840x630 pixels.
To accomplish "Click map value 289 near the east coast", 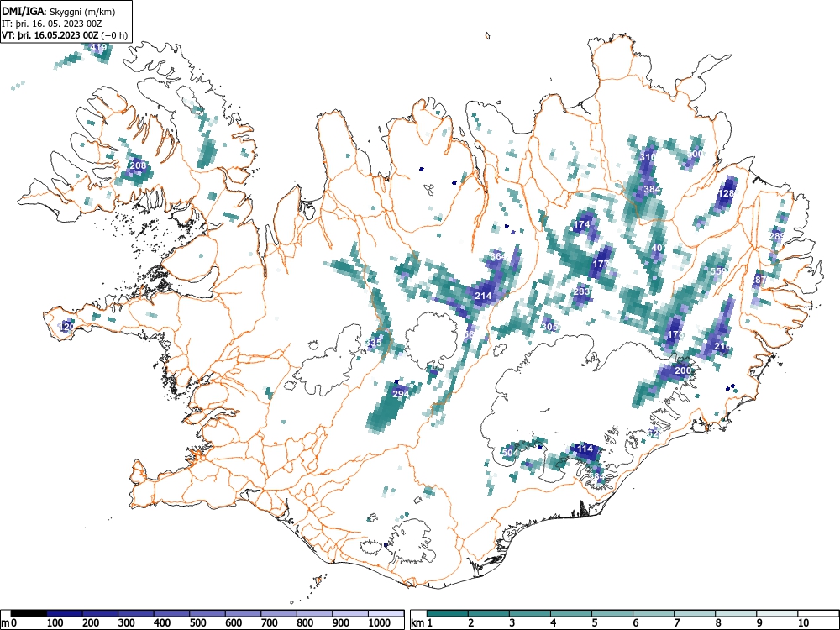I will (776, 236).
